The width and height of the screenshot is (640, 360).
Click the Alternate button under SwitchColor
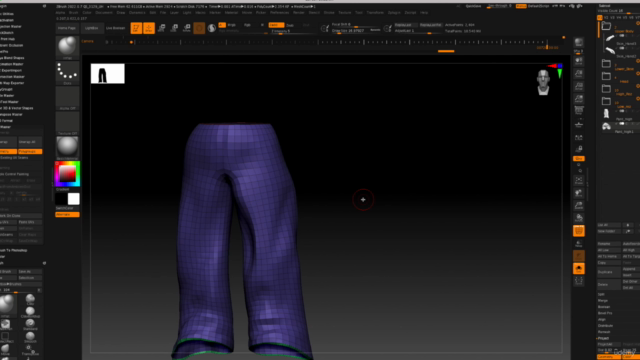(67, 214)
